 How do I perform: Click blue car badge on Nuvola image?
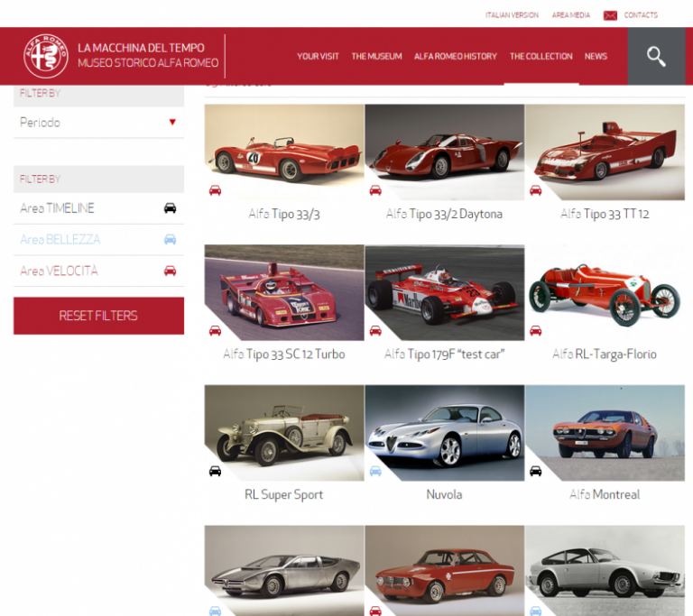(x=375, y=471)
